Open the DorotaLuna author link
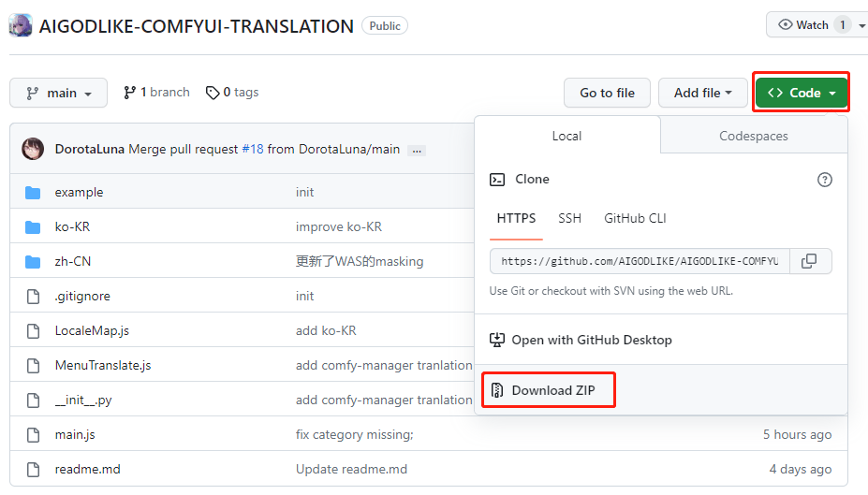 [x=89, y=150]
